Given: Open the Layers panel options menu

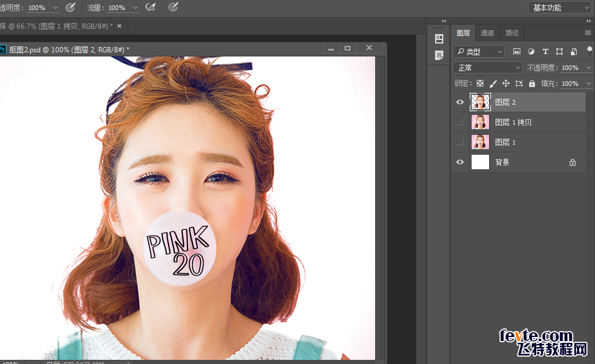Looking at the screenshot, I should 588,33.
